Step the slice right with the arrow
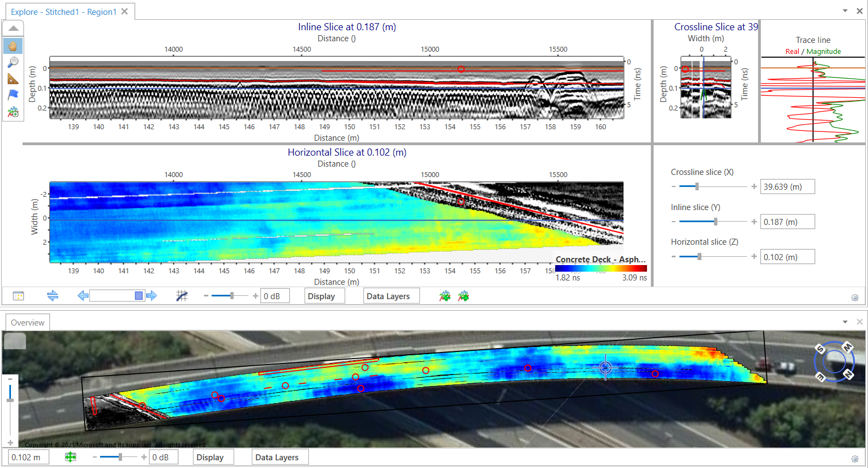 [x=152, y=296]
